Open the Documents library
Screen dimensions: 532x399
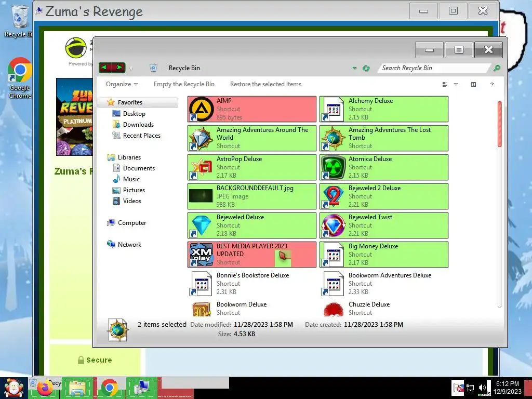click(x=139, y=168)
